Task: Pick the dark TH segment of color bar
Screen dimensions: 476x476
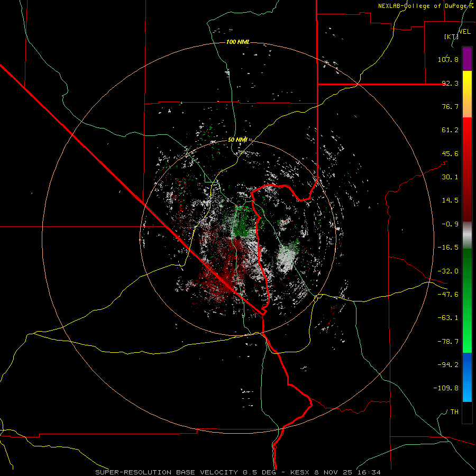Action: 467,412
